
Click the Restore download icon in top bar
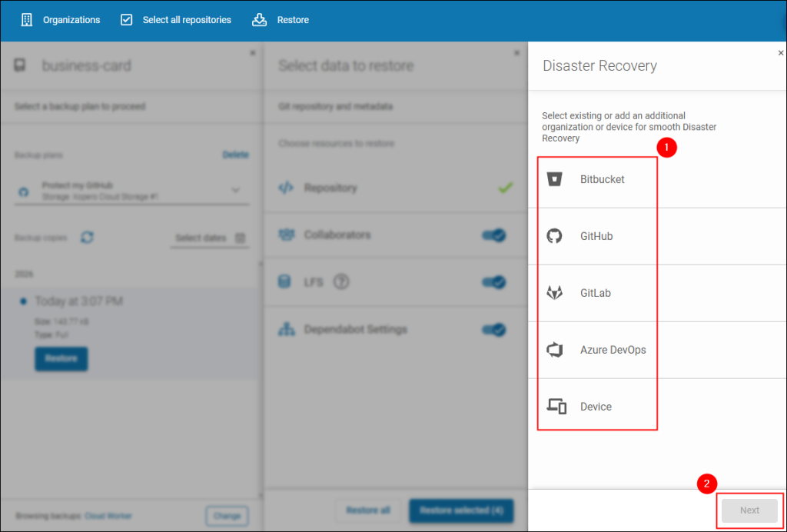click(x=260, y=20)
